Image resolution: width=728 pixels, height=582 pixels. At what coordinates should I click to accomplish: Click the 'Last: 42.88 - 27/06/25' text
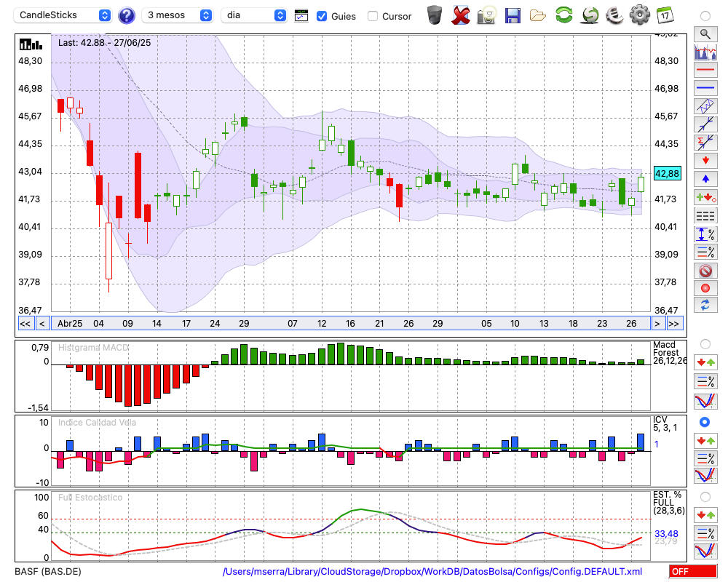click(104, 43)
